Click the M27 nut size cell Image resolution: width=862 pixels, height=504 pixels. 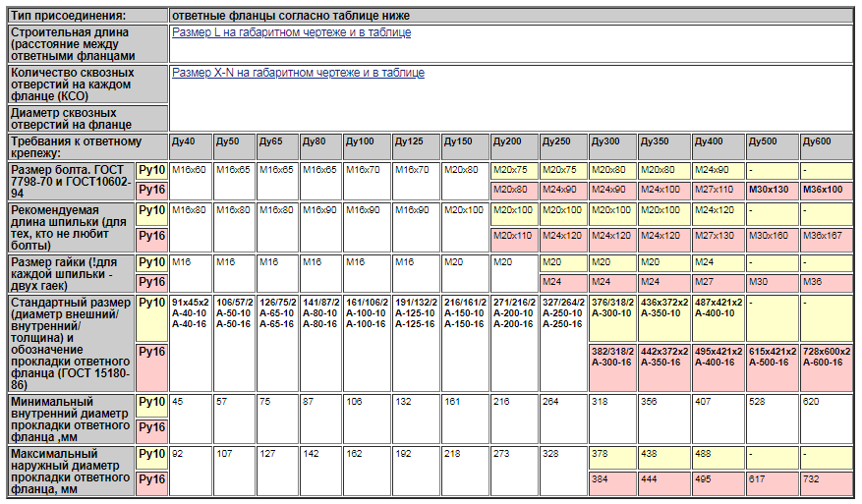pos(718,283)
